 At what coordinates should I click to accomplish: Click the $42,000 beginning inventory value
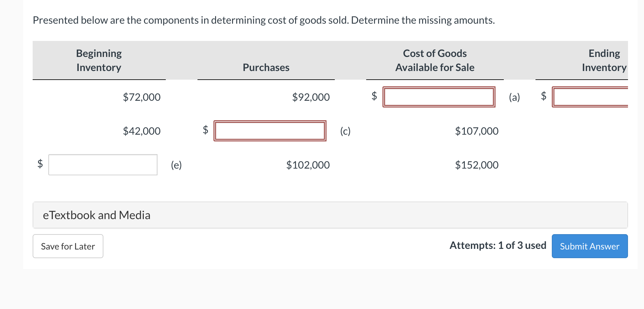pyautogui.click(x=142, y=131)
